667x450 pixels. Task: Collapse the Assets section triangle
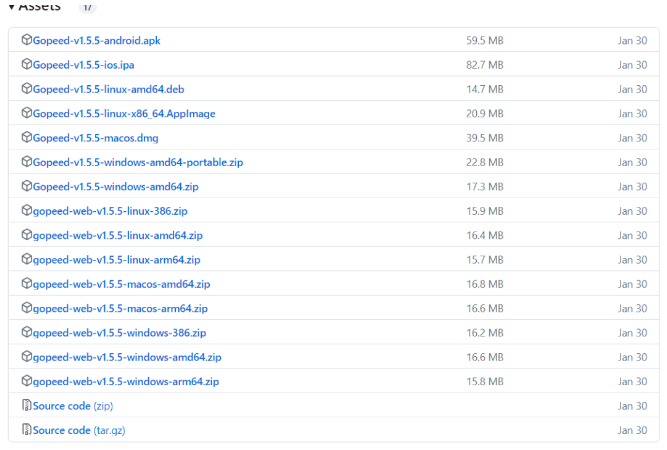(11, 6)
